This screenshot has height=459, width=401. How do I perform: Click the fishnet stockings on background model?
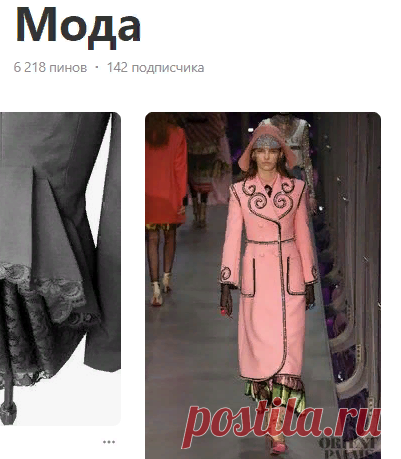(162, 252)
